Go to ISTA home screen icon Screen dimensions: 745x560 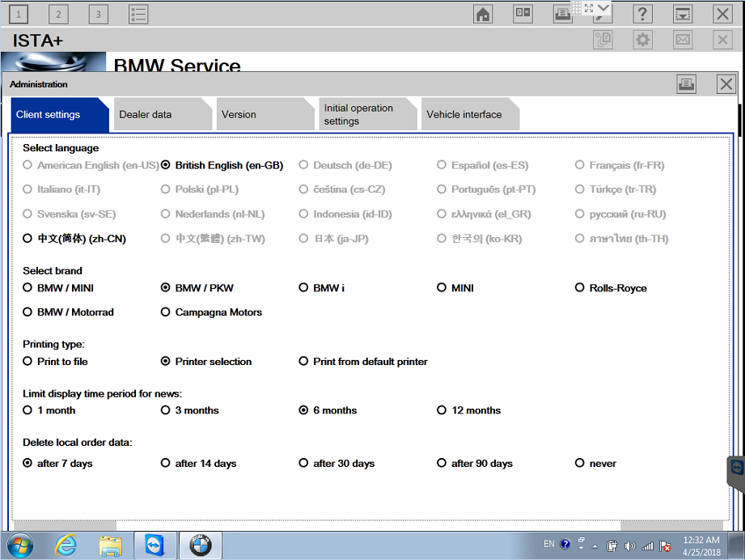coord(483,15)
